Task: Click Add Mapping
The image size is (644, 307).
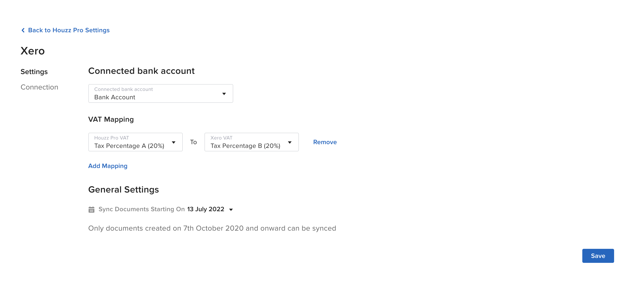Action: coord(107,166)
